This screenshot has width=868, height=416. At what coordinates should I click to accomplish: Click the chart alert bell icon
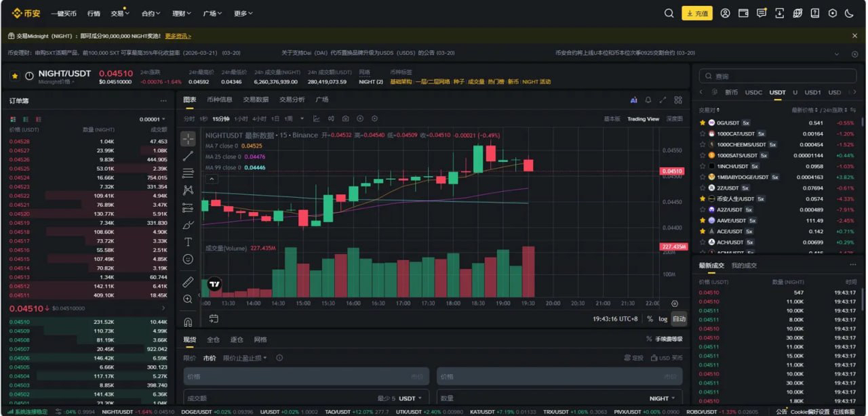[648, 100]
